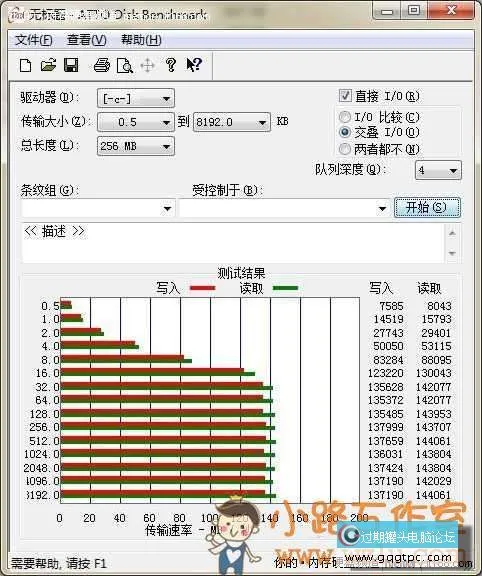The height and width of the screenshot is (576, 482).
Task: Click the read value 143953
Action: [434, 414]
